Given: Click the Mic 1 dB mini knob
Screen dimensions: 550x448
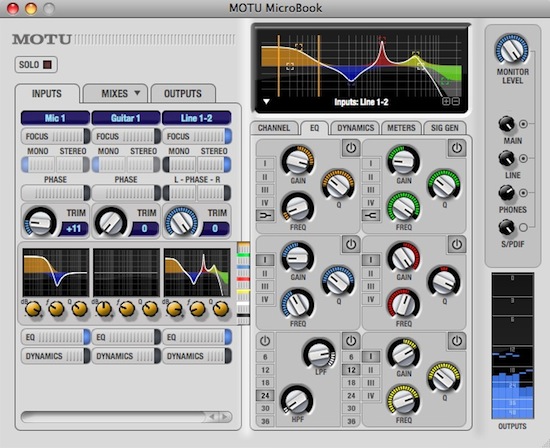Looking at the screenshot, I should (33, 309).
